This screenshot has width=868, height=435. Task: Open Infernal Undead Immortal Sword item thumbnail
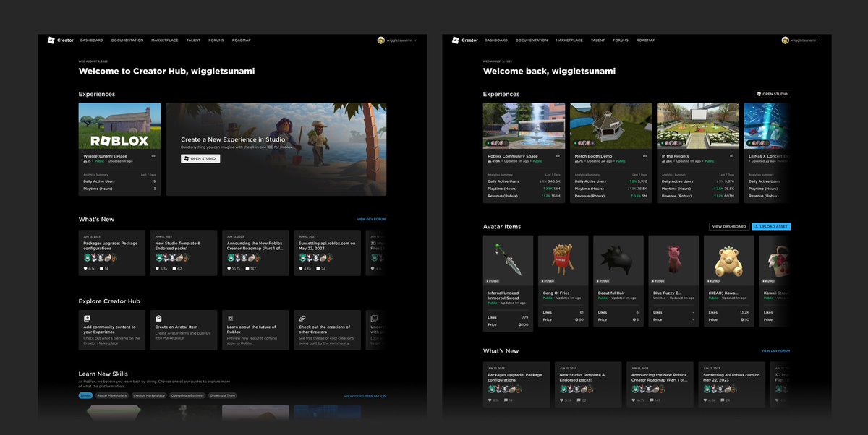point(508,260)
